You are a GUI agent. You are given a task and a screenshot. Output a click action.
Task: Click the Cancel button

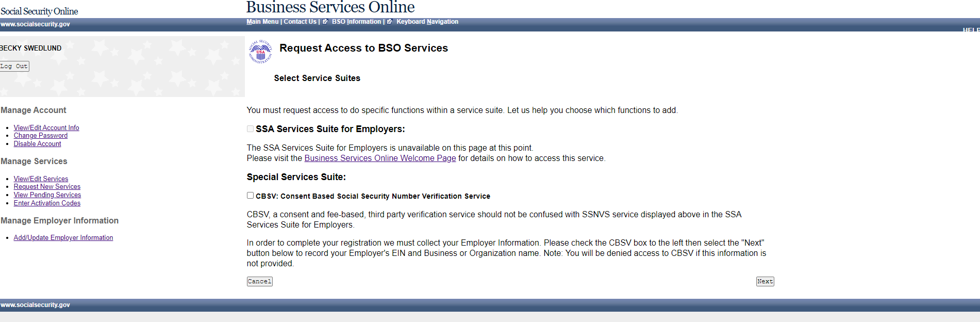pyautogui.click(x=259, y=281)
